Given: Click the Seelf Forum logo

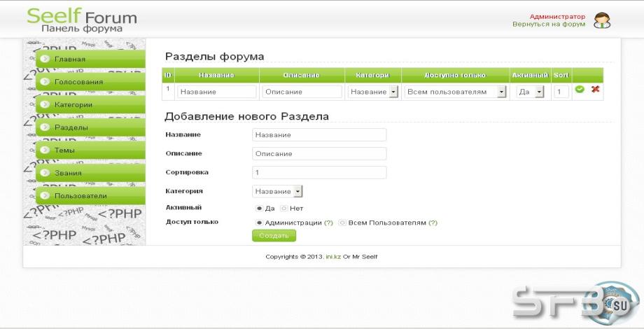Looking at the screenshot, I should 82,20.
